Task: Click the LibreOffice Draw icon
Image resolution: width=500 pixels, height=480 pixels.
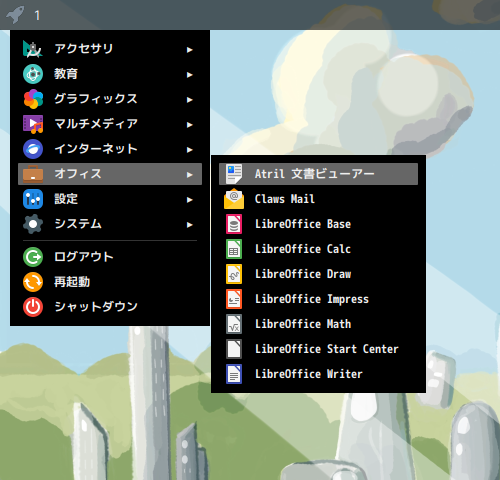Action: tap(234, 274)
